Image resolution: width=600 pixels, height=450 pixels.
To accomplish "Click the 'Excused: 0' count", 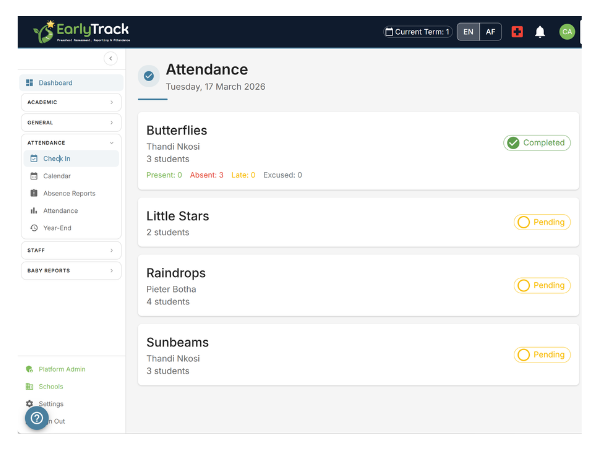I will 283,175.
